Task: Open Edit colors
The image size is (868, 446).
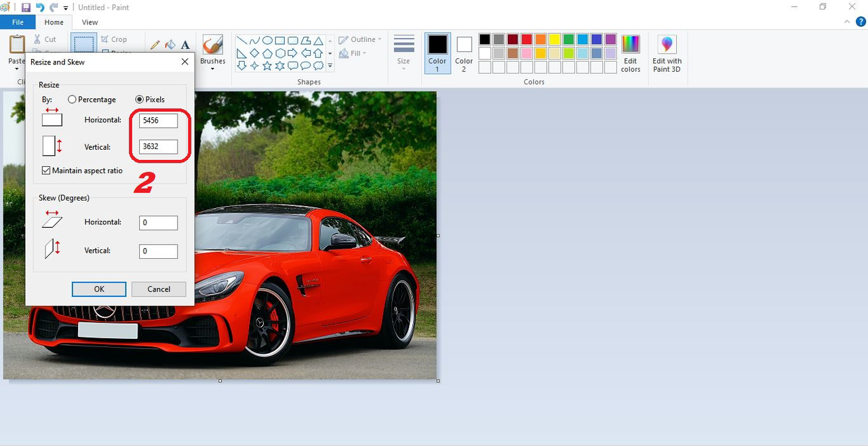Action: tap(631, 54)
